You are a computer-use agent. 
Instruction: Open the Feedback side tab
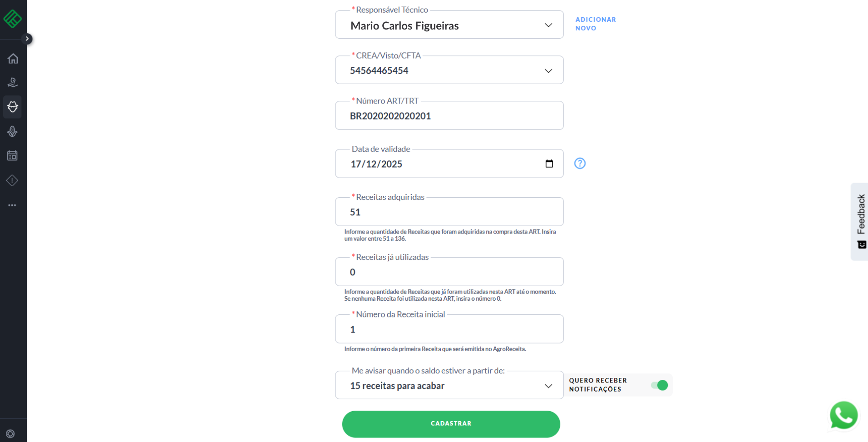click(x=860, y=221)
